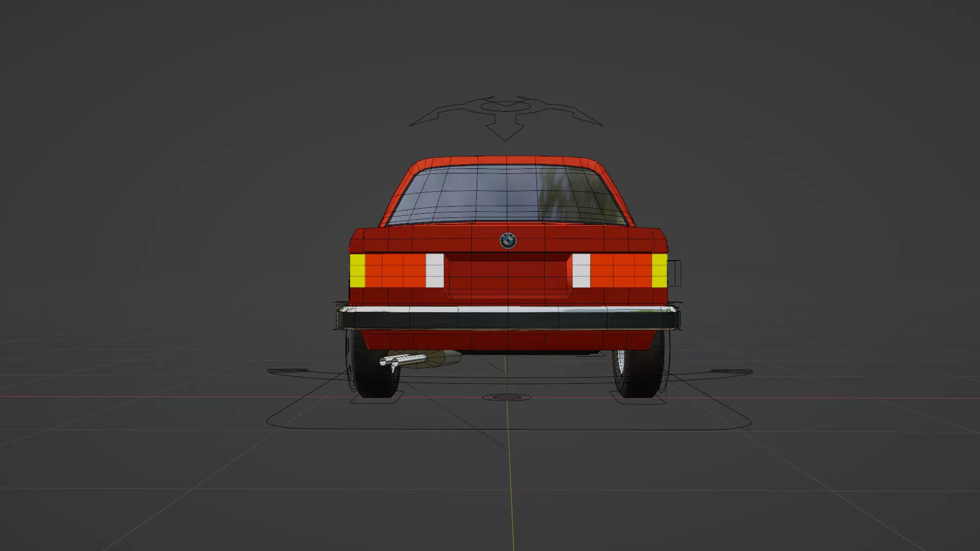This screenshot has width=980, height=551.
Task: Click the recessed license plate area
Action: pyautogui.click(x=508, y=275)
